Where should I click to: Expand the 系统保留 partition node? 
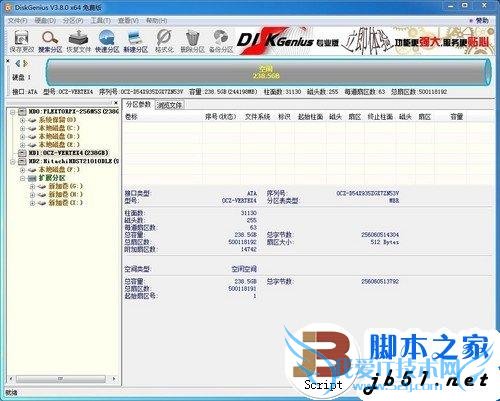[22, 120]
